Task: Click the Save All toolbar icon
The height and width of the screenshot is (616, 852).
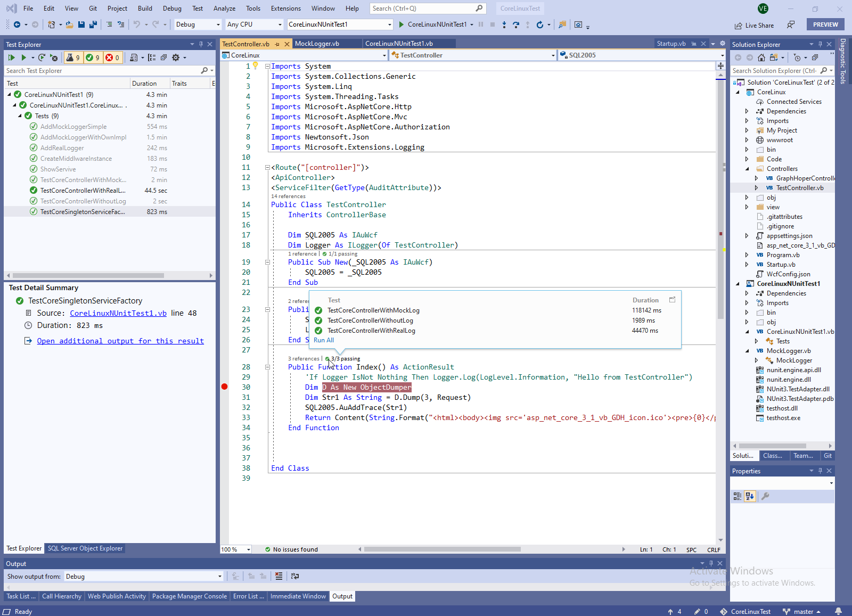Action: click(93, 24)
